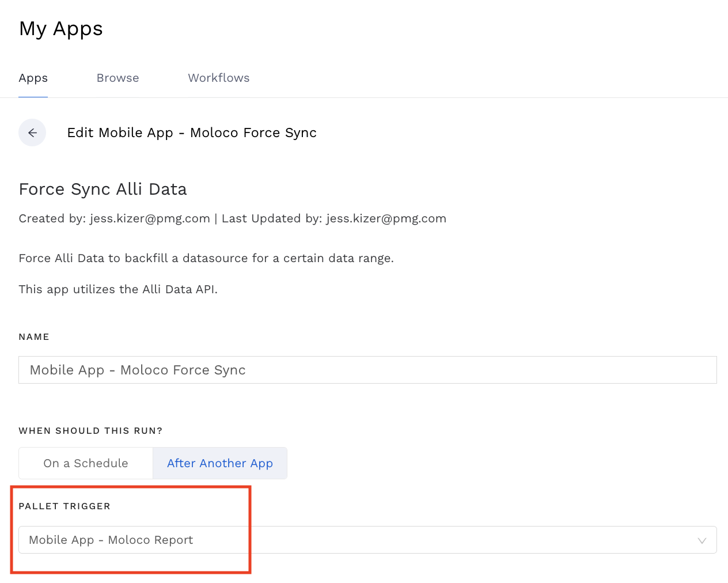Click the backfill datasource description text
Image resolution: width=728 pixels, height=583 pixels.
click(206, 258)
